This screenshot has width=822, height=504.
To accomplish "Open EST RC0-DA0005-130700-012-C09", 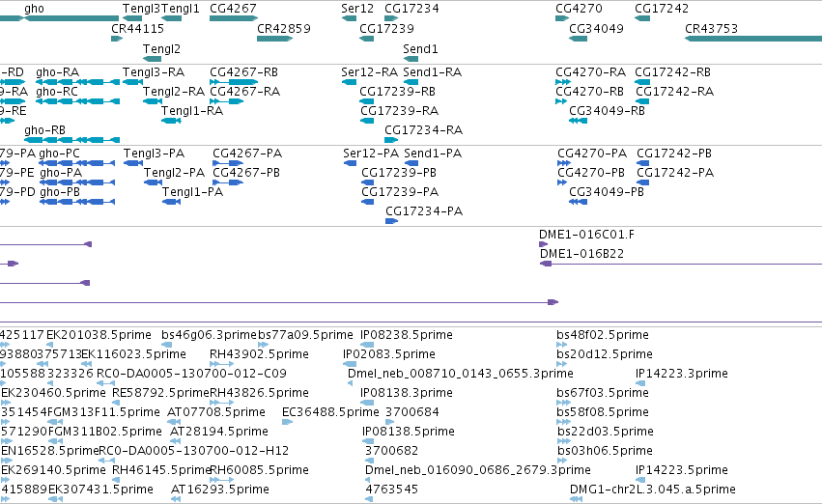I will point(192,374).
